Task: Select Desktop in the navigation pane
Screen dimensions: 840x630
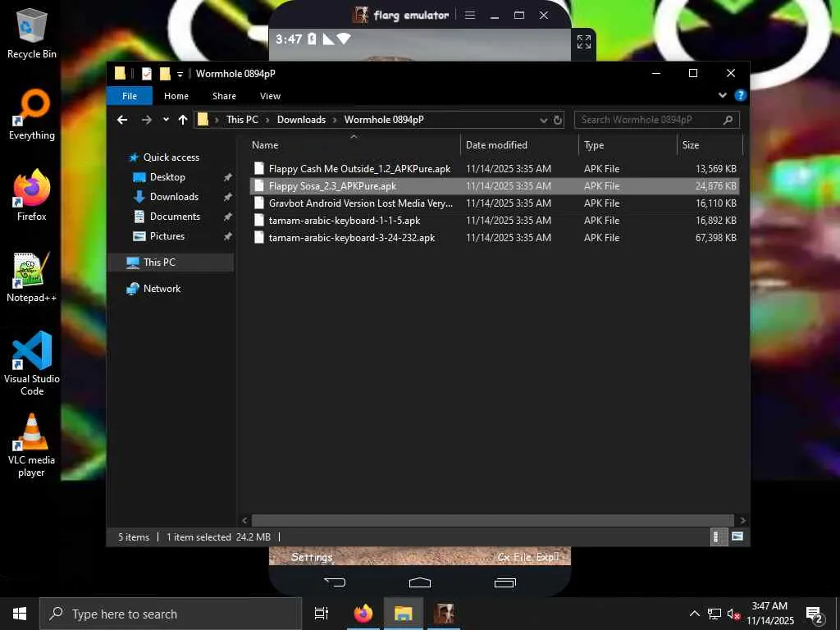Action: pos(167,177)
